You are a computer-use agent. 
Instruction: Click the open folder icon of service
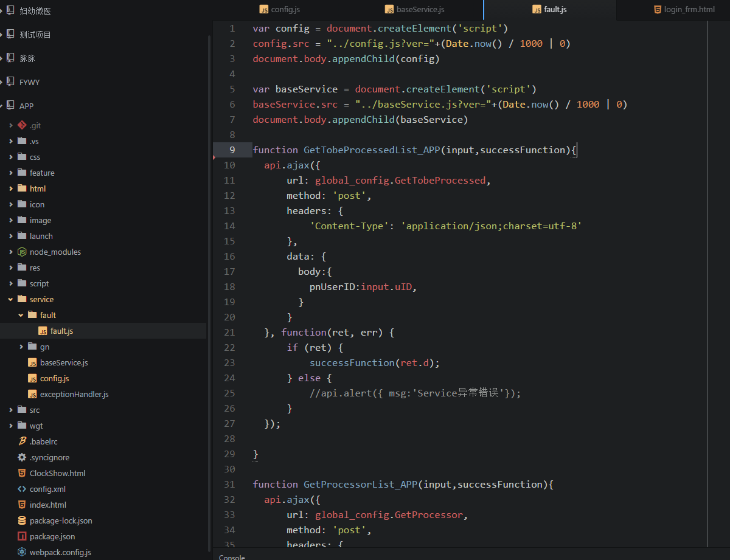pyautogui.click(x=22, y=299)
